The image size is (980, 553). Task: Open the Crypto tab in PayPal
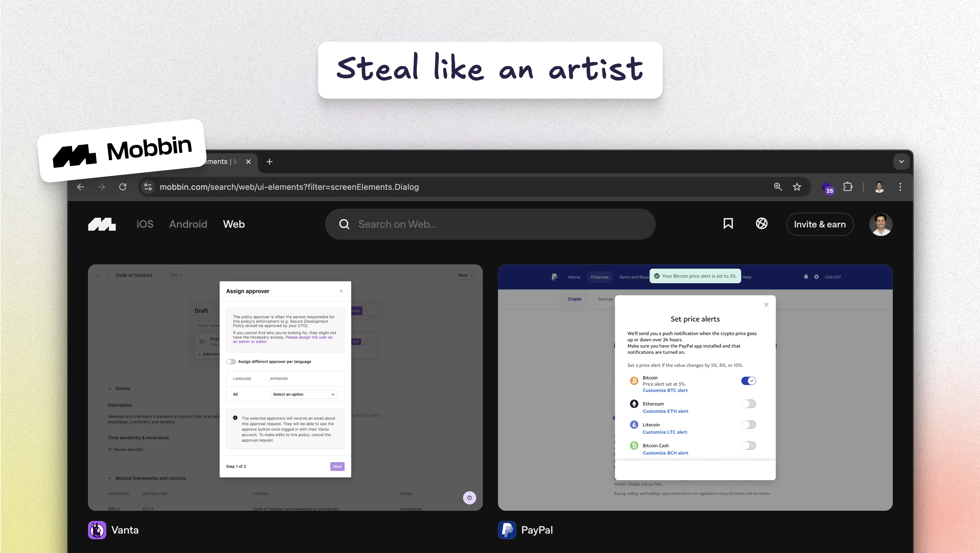574,299
